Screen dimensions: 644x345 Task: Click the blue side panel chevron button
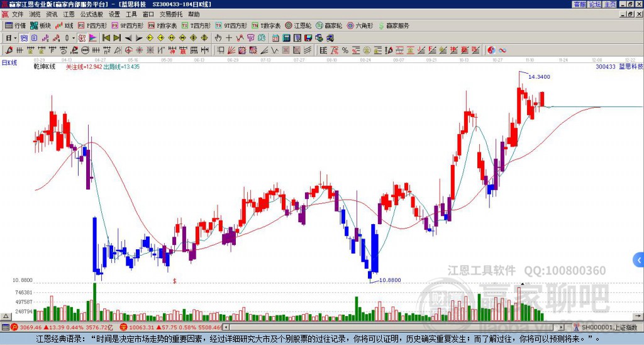point(639,260)
